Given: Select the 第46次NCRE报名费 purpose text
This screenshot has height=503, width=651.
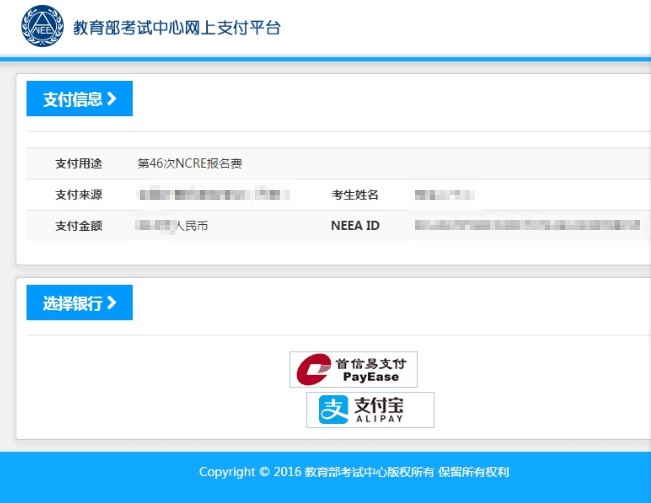Looking at the screenshot, I should pos(190,164).
